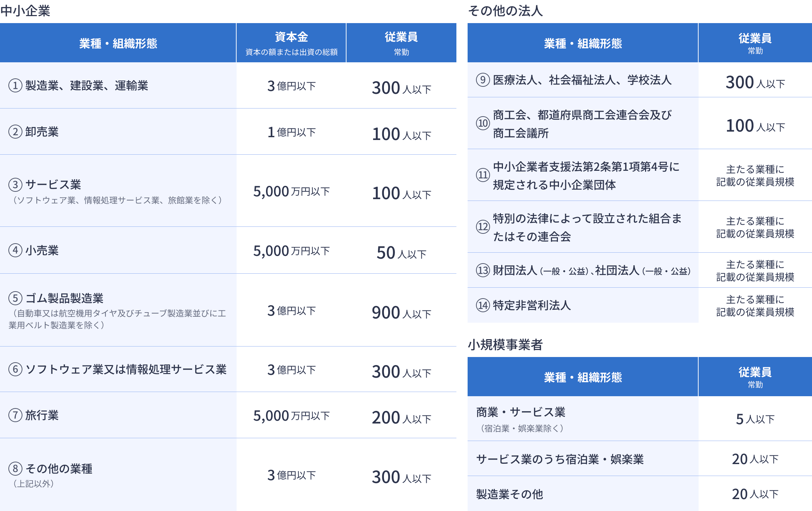Click 主たる業種に記載の従業員規模 in 特定非営利法人 row

coord(755,306)
